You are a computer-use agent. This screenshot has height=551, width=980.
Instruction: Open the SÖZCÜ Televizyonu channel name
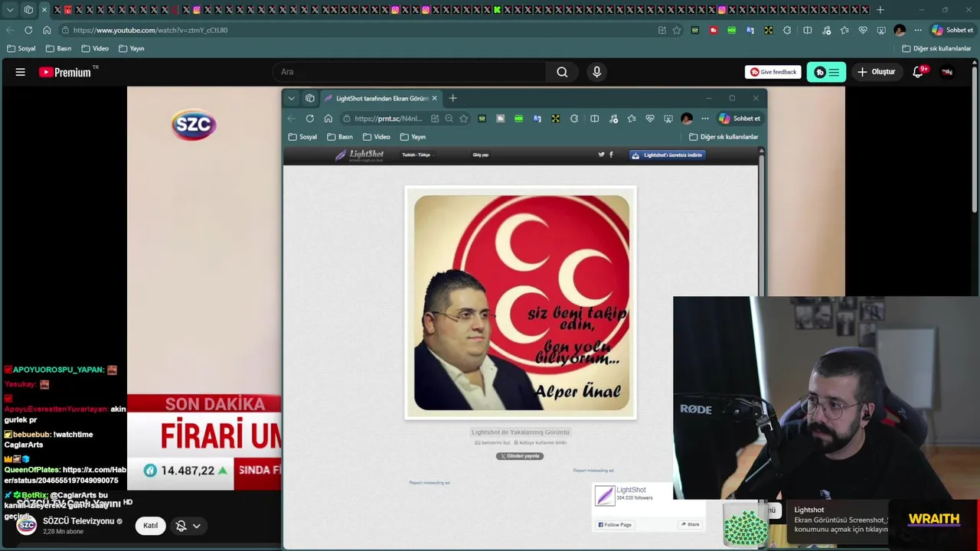(x=78, y=521)
